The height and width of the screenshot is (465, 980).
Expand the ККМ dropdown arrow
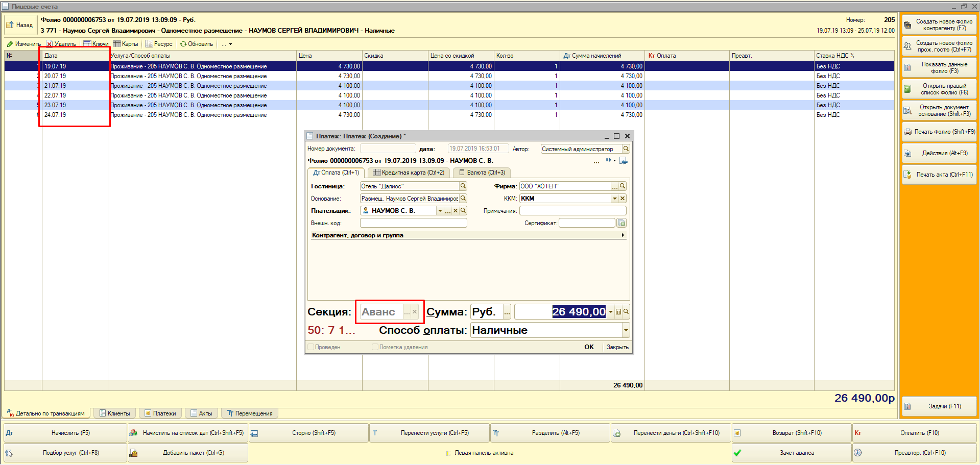point(615,199)
